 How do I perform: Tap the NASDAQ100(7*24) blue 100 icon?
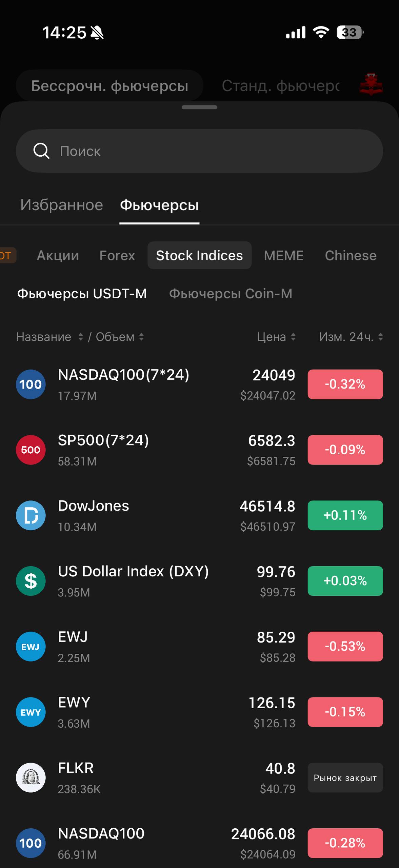[x=31, y=384]
